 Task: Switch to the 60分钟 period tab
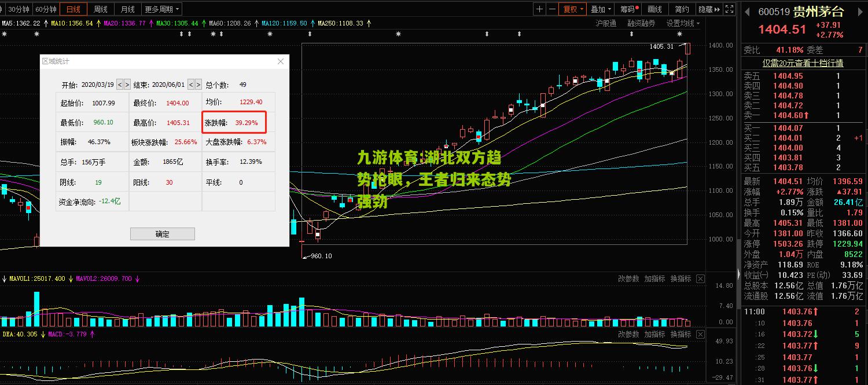[46, 9]
